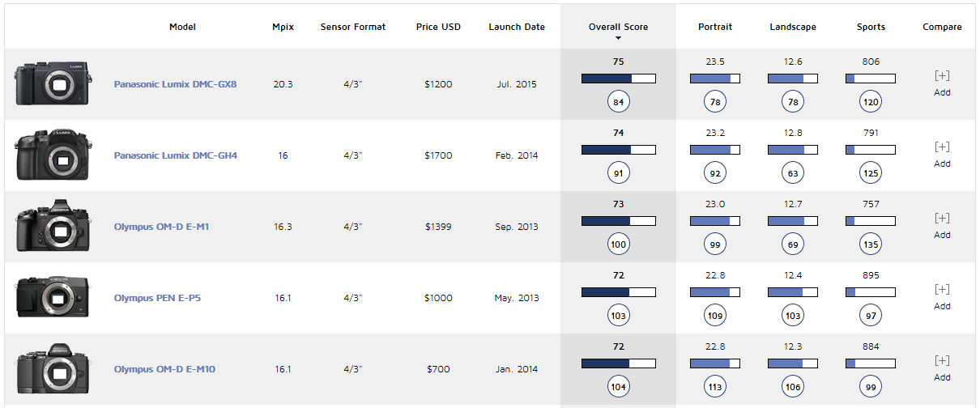Click overall score bar for DMC-GX8
Screen dimensions: 980x408
tap(618, 79)
